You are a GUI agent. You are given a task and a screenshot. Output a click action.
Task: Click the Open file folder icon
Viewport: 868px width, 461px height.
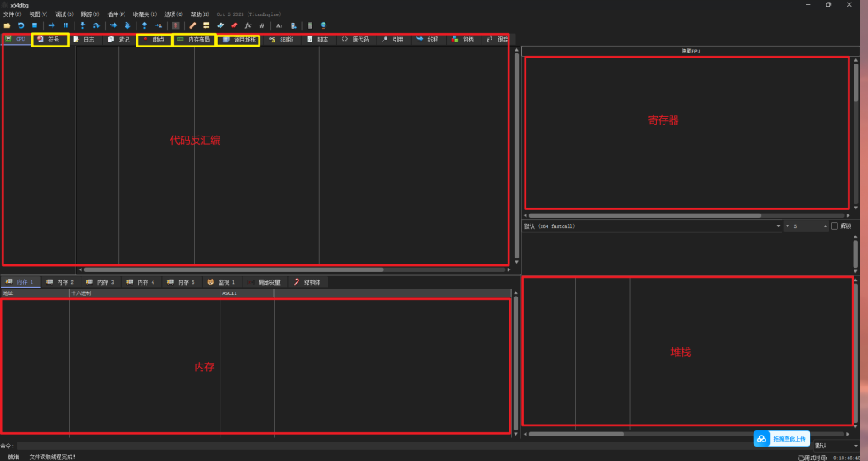[7, 25]
